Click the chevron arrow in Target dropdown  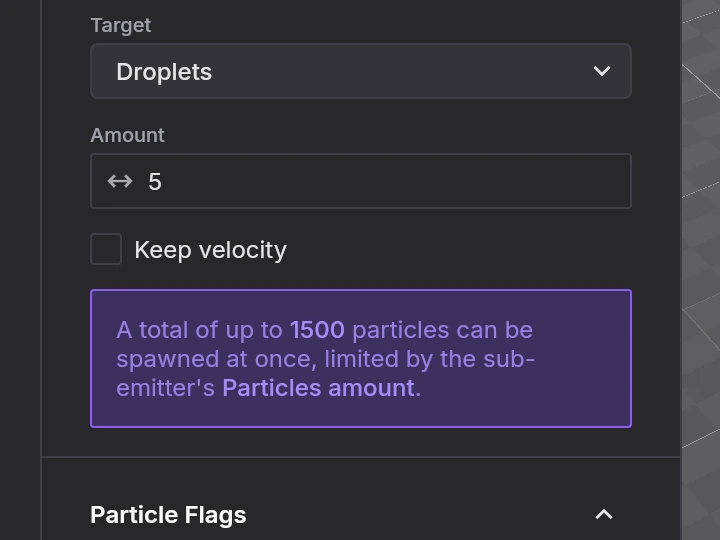click(x=601, y=71)
